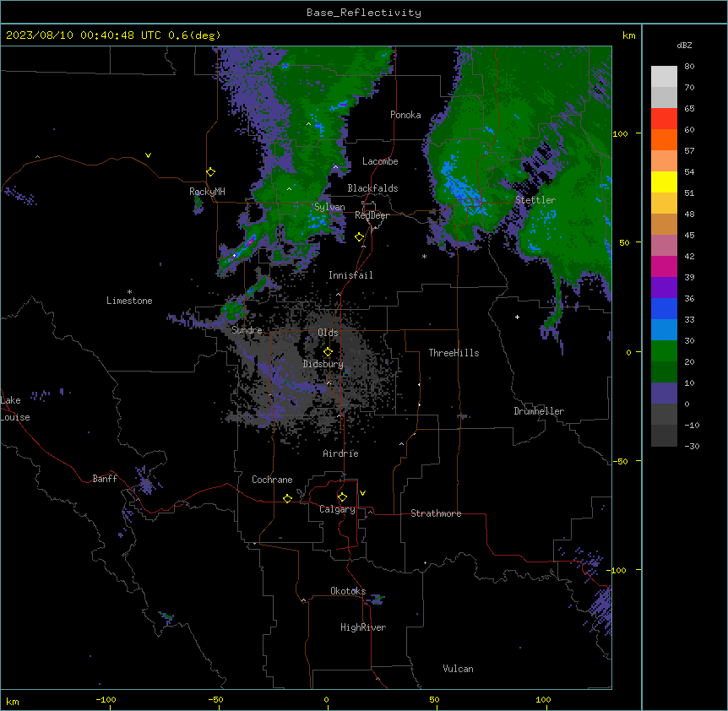Click the Vulcan label
Viewport: 728px width, 711px height.
click(458, 669)
